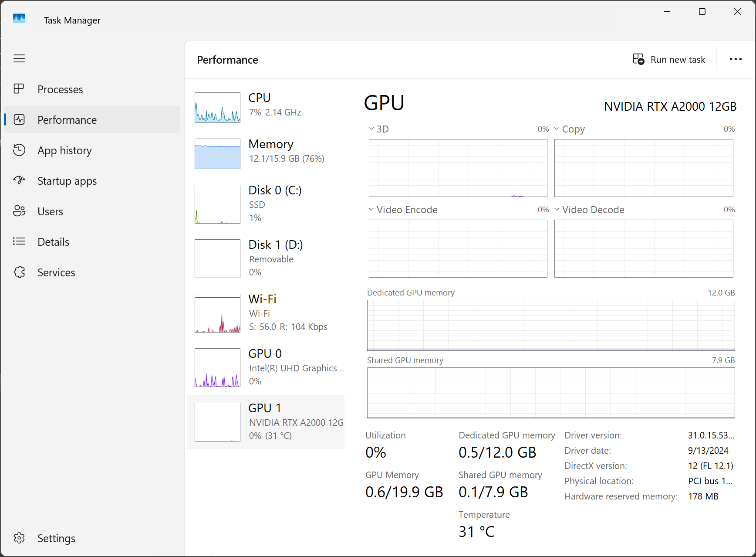The width and height of the screenshot is (756, 557).
Task: Select the GPU 0 graph thumbnail
Action: tap(217, 367)
